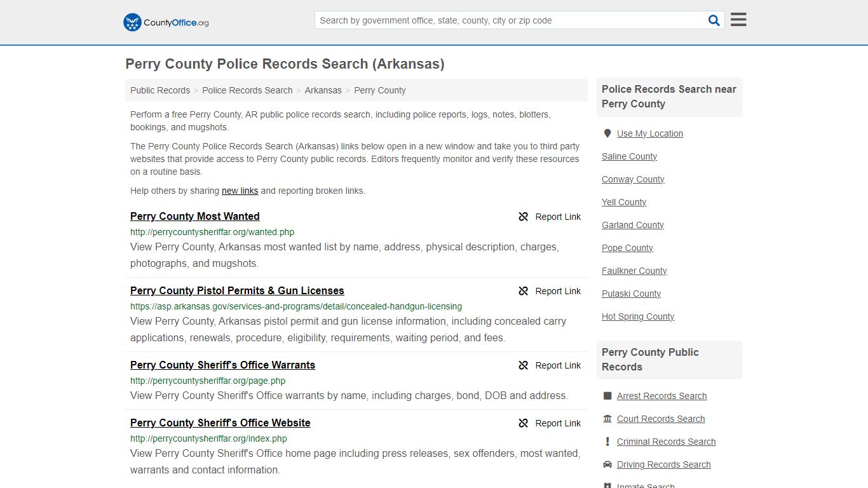Open perrycountysheriffar.org/wanted.php URL
The height and width of the screenshot is (488, 868).
click(x=212, y=232)
